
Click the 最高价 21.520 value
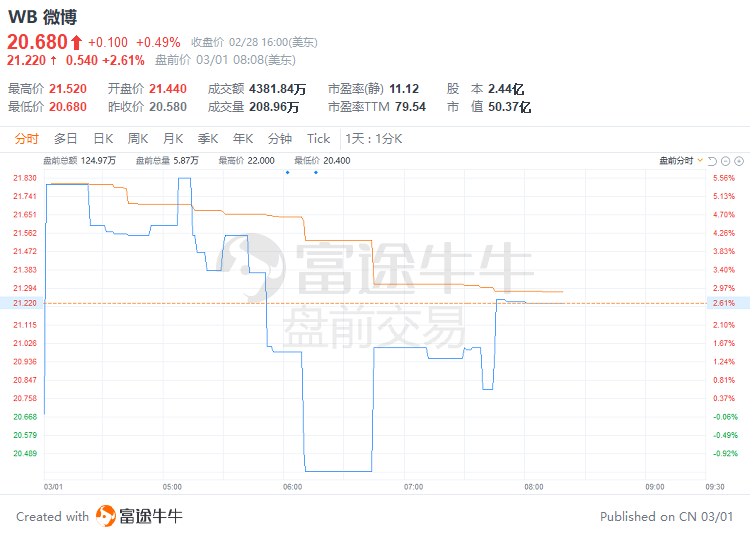tap(68, 89)
